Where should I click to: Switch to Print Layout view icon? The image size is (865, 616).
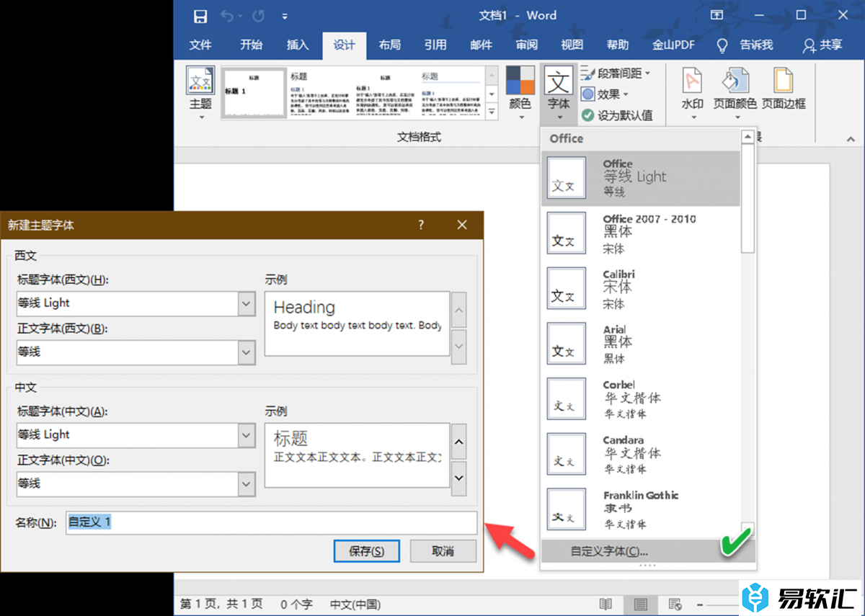pos(640,604)
